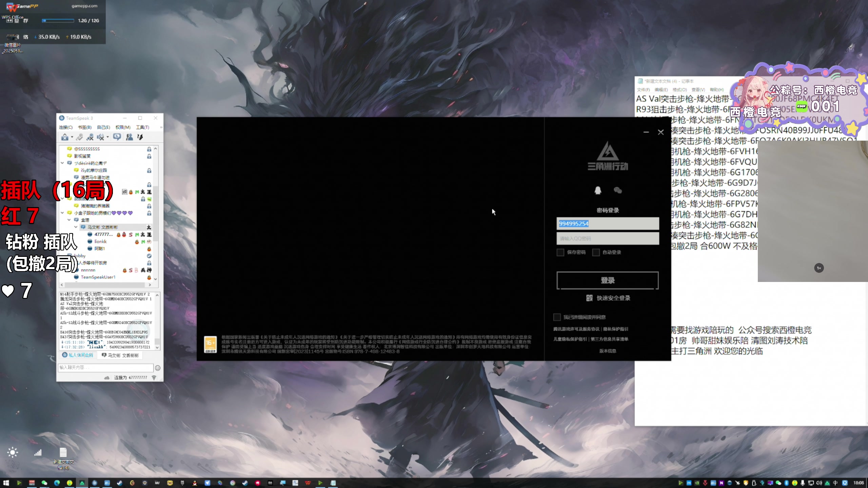Choose QQ penguin login method icon
The height and width of the screenshot is (488, 868).
pyautogui.click(x=598, y=190)
